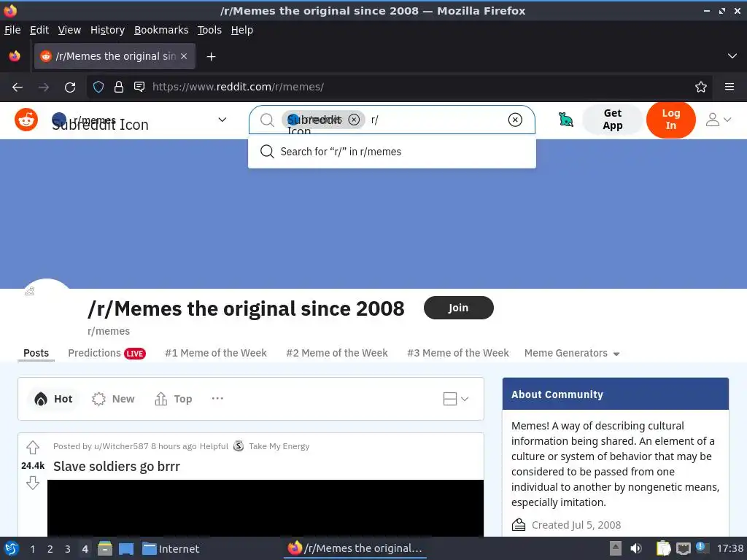Image resolution: width=747 pixels, height=560 pixels.
Task: Open the post title Slave soldiers go brrr
Action: click(117, 467)
